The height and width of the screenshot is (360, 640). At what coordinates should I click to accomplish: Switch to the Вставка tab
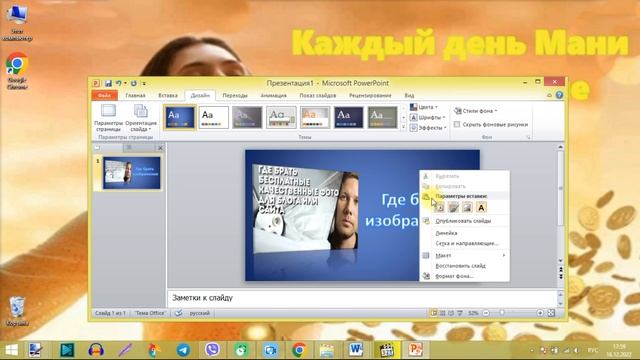168,96
